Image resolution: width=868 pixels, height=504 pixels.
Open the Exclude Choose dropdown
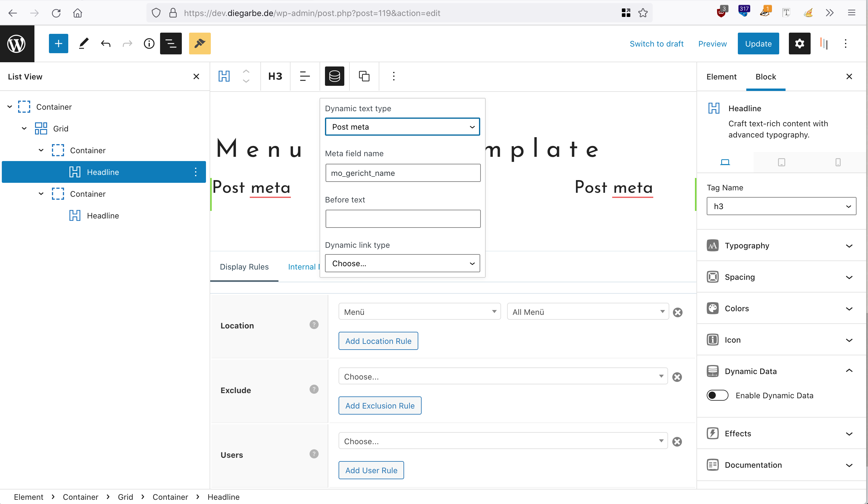pos(503,376)
